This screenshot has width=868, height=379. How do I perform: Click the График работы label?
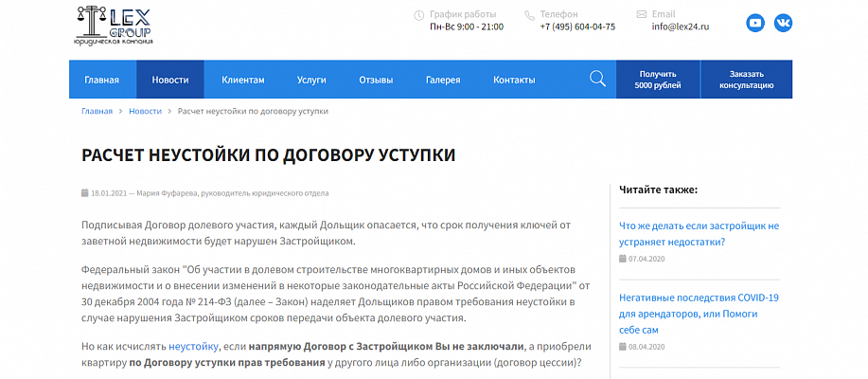pyautogui.click(x=463, y=14)
